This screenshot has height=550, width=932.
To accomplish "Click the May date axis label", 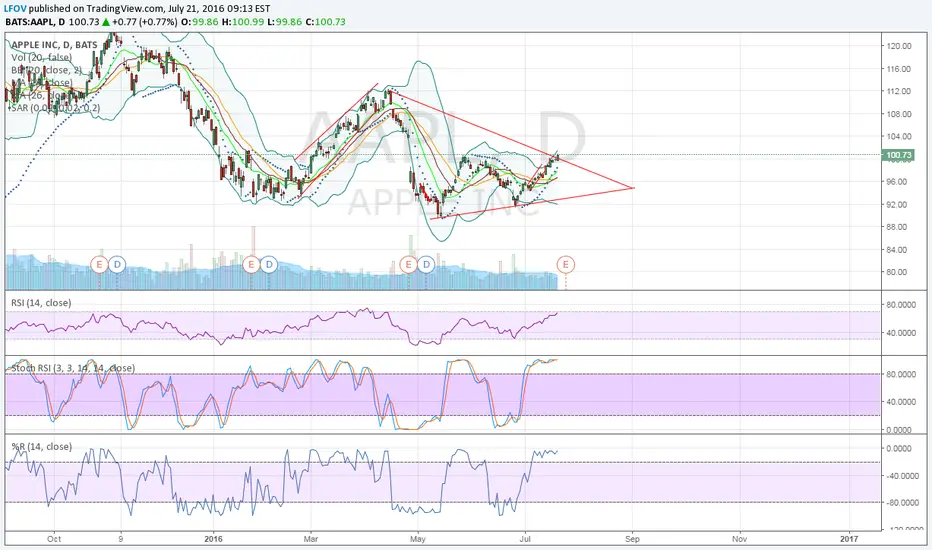I will (418, 539).
